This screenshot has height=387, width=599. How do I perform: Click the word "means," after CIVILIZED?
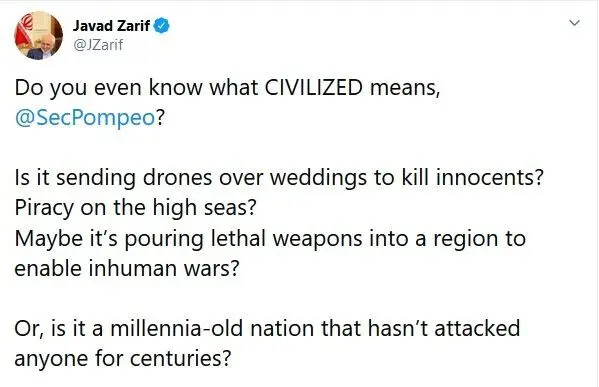point(405,88)
